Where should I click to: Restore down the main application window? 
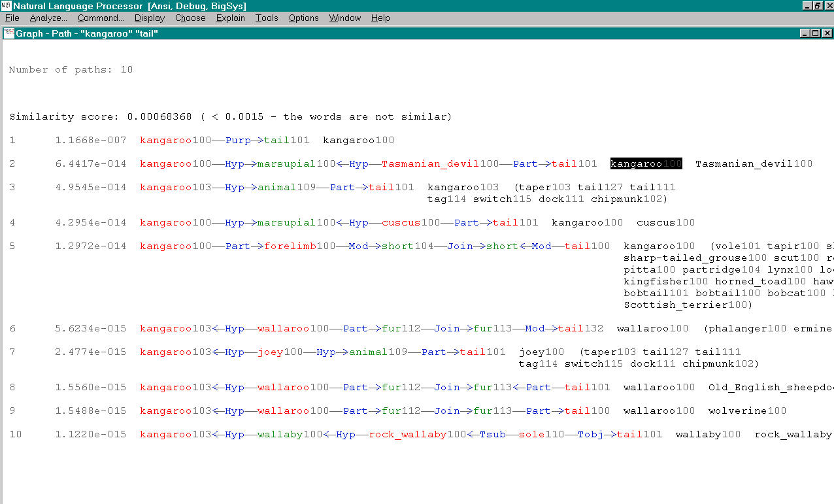click(818, 6)
